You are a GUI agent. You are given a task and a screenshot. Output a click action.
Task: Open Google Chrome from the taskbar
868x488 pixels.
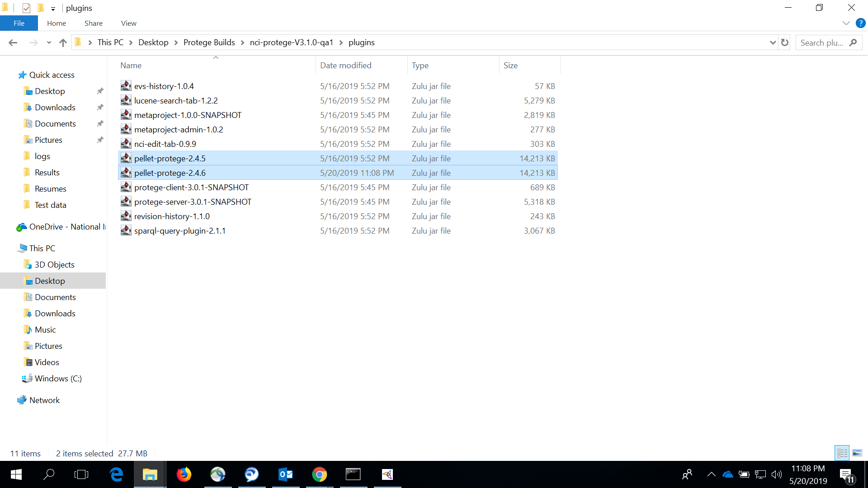(x=319, y=474)
